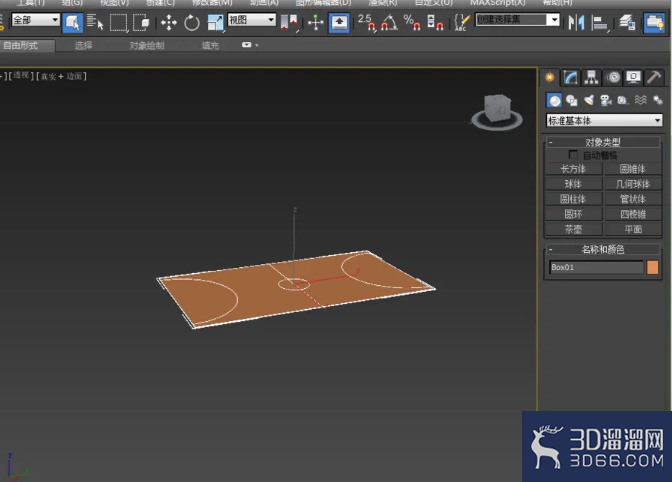Open the 标准基本体 category dropdown
This screenshot has height=482, width=672.
(604, 120)
